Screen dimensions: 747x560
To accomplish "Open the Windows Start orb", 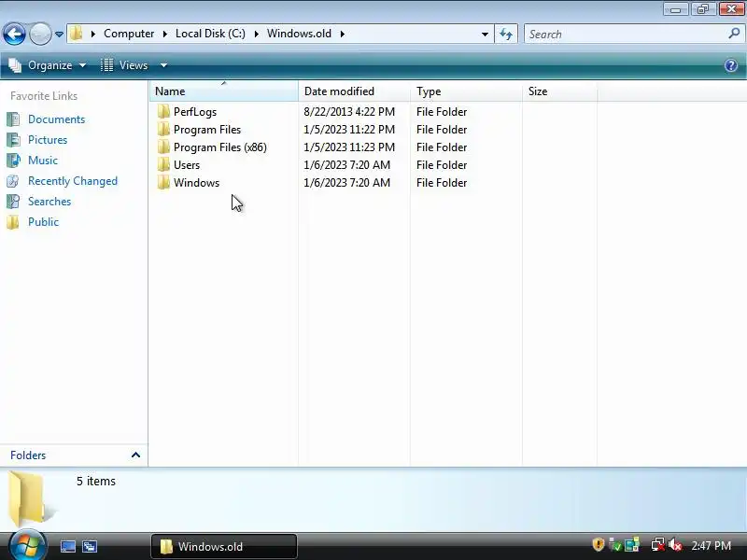I will [28, 545].
